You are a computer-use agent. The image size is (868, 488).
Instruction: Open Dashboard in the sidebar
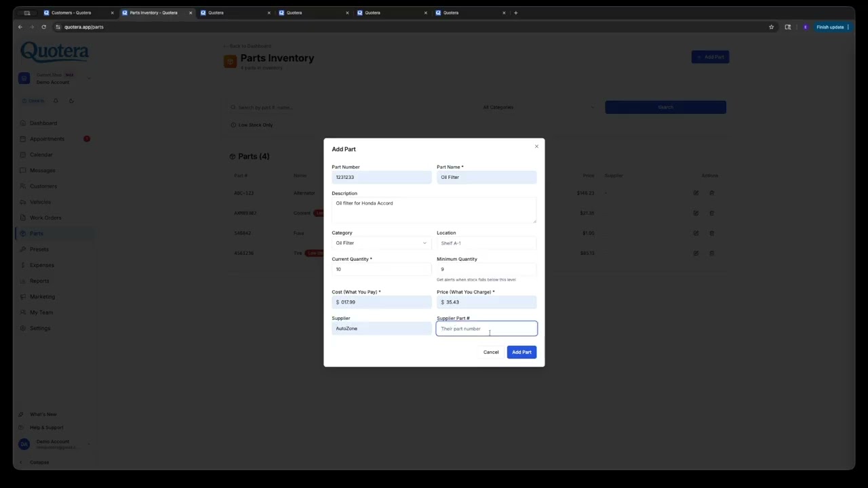[43, 123]
